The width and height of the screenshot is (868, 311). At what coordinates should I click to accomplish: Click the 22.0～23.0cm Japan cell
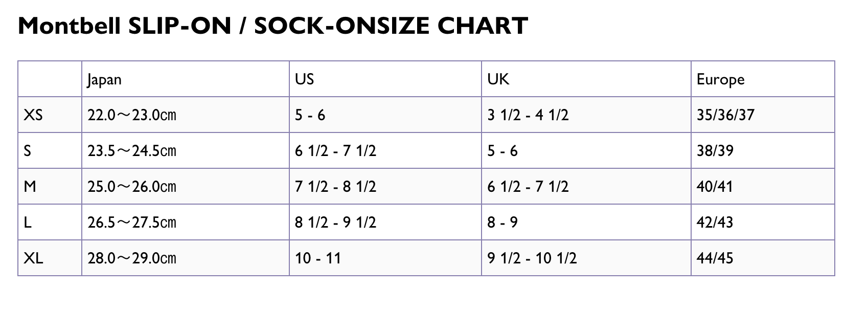[x=131, y=115]
